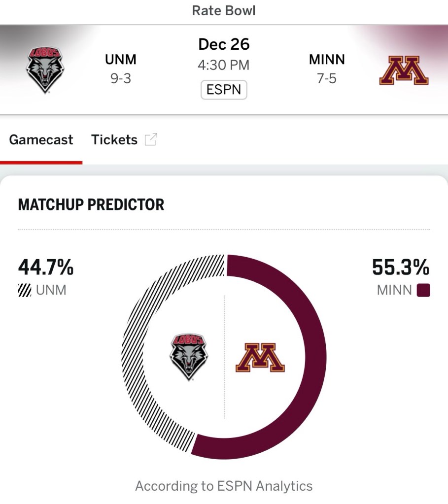Click the Rate Bowl title

tap(224, 11)
